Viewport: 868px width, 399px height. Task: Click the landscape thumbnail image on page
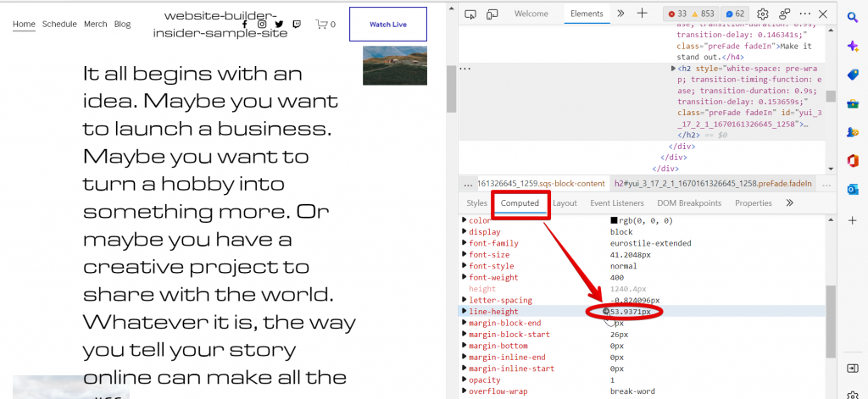(395, 65)
